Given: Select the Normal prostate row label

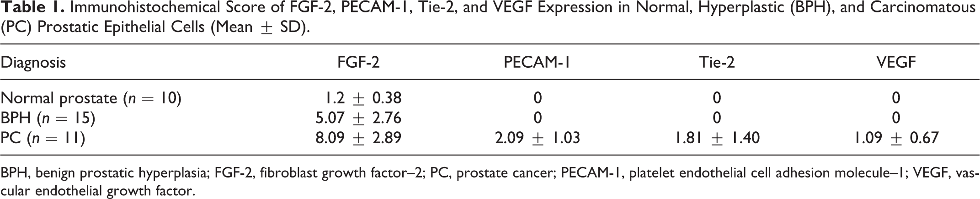Looking at the screenshot, I should (x=91, y=98).
